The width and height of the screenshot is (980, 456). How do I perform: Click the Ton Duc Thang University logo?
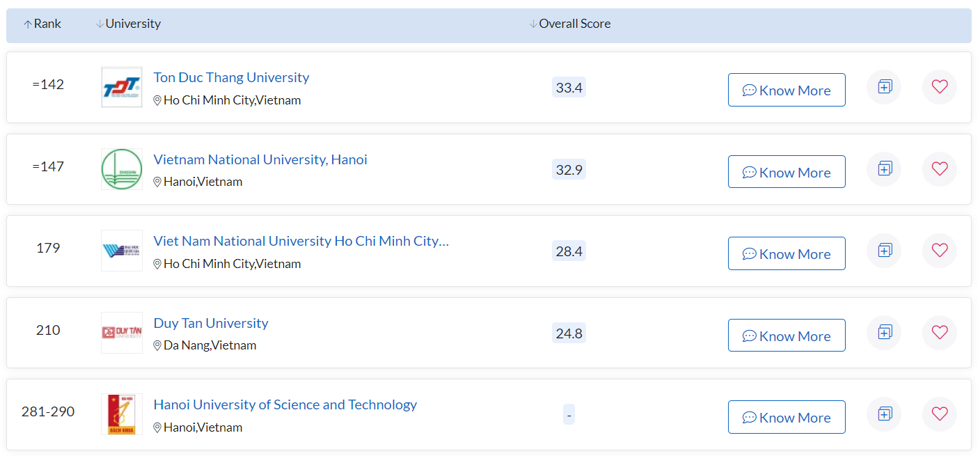point(122,87)
